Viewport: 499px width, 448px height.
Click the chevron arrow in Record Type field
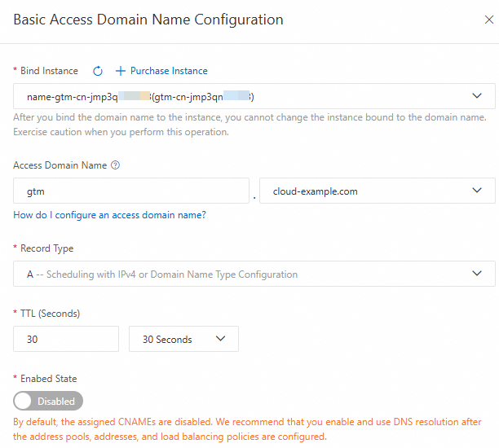[x=477, y=275]
